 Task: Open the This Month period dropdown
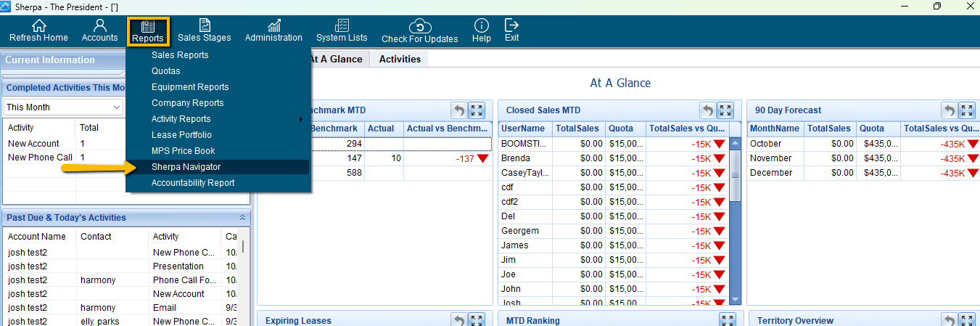click(64, 107)
